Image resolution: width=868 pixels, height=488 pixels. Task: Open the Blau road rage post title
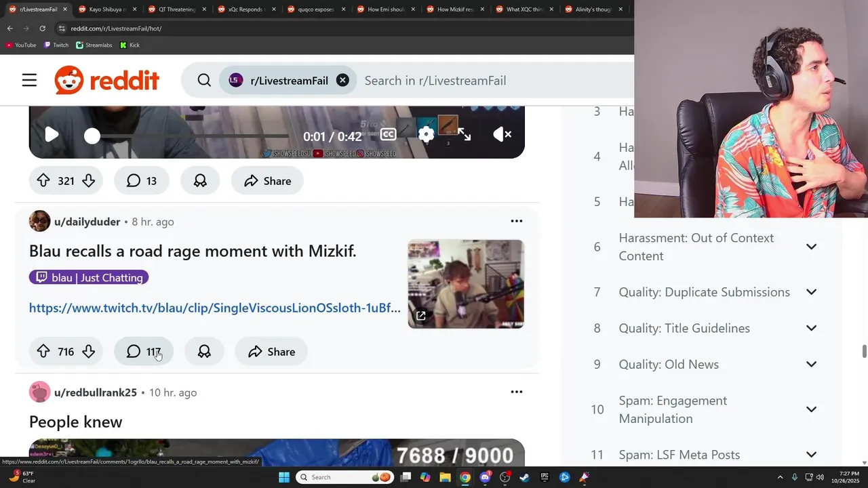tap(193, 251)
